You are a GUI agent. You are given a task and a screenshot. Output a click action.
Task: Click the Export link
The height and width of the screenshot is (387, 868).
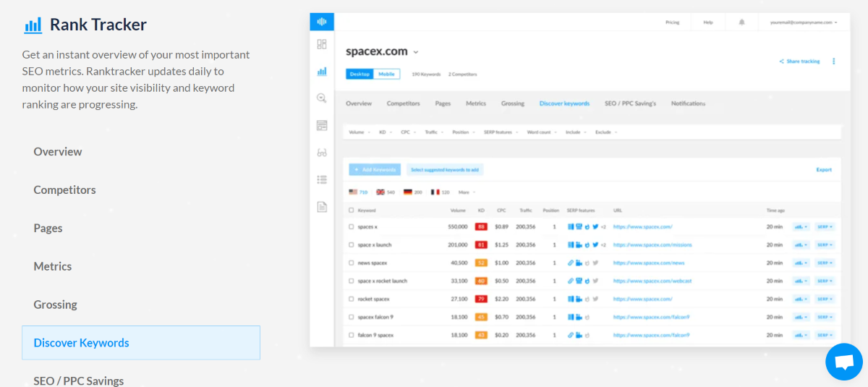click(x=824, y=170)
